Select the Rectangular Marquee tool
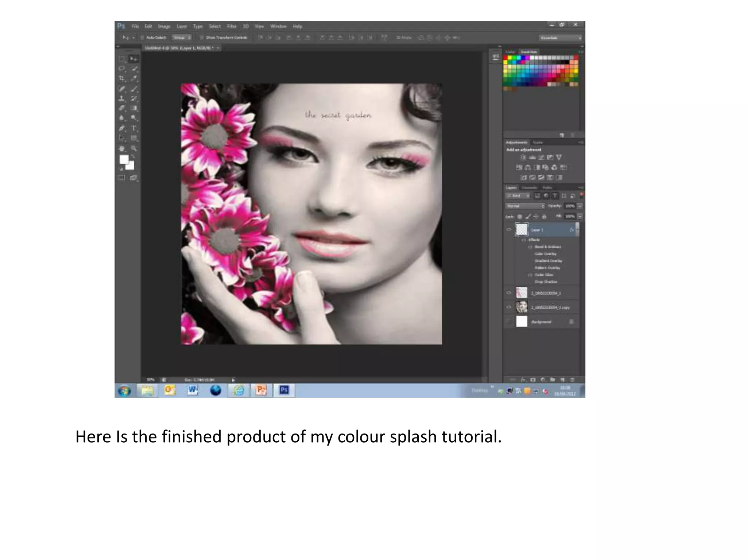This screenshot has width=747, height=560. (x=122, y=59)
